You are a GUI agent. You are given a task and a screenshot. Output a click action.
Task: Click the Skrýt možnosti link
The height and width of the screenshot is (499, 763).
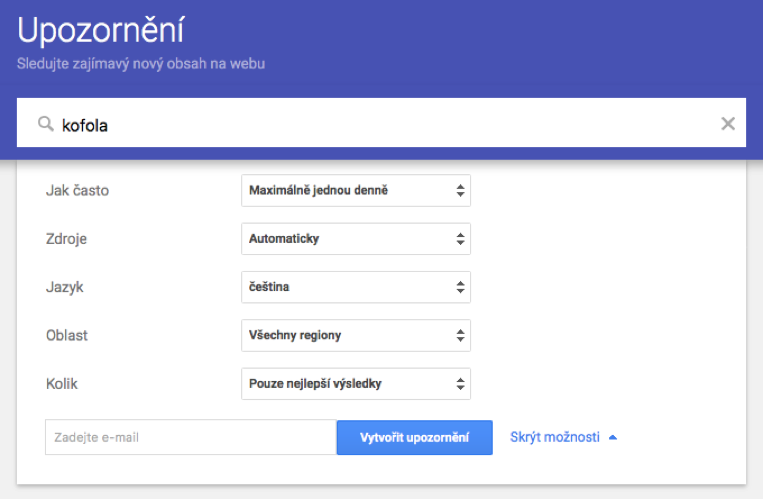555,437
